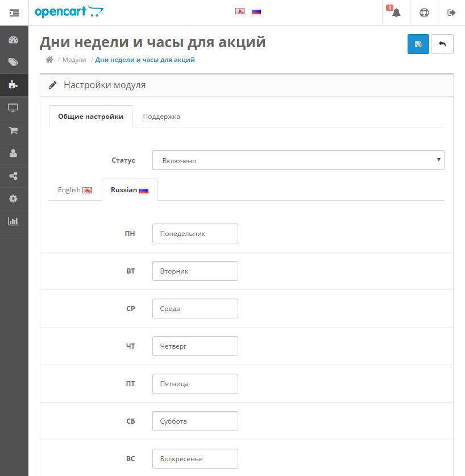Click the Модули breadcrumb link
This screenshot has height=476, width=465.
point(74,60)
